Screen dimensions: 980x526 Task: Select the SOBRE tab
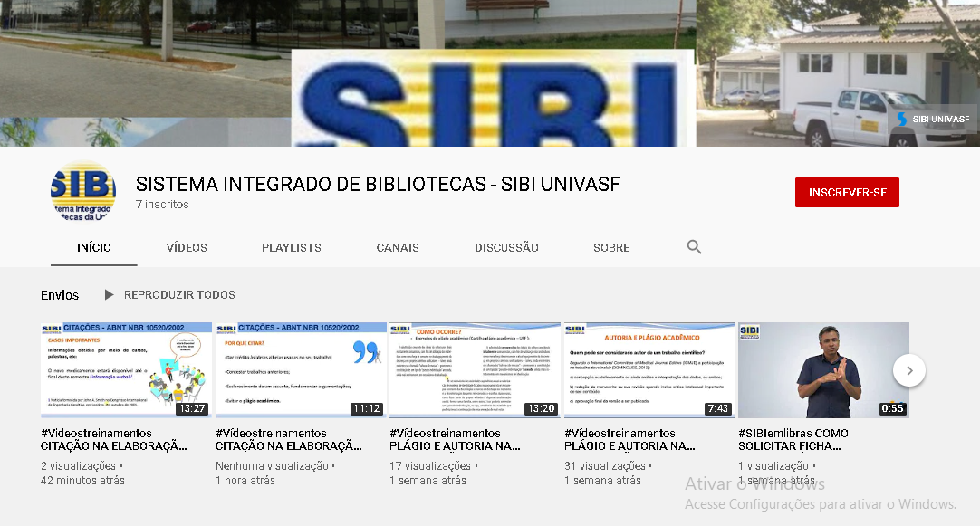(611, 247)
